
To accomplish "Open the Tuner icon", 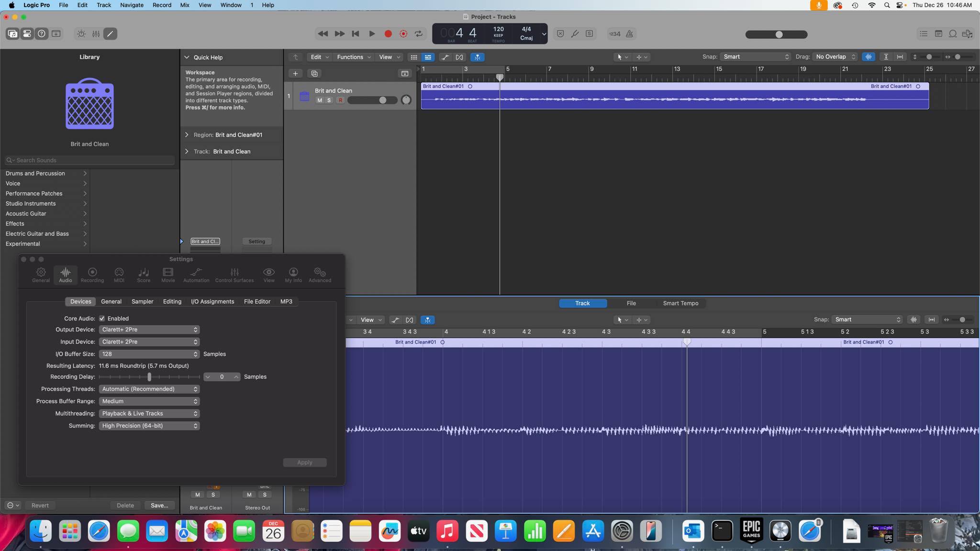I will coord(575,34).
